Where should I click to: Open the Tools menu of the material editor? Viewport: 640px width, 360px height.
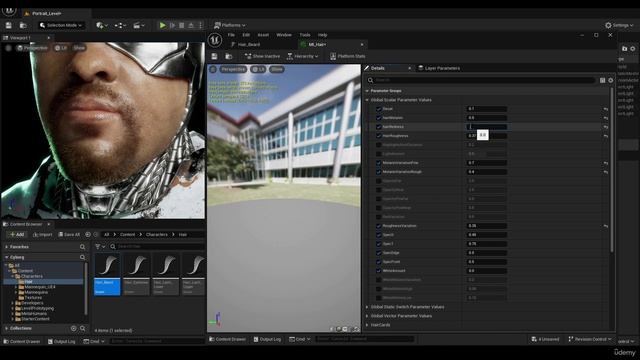tap(304, 35)
